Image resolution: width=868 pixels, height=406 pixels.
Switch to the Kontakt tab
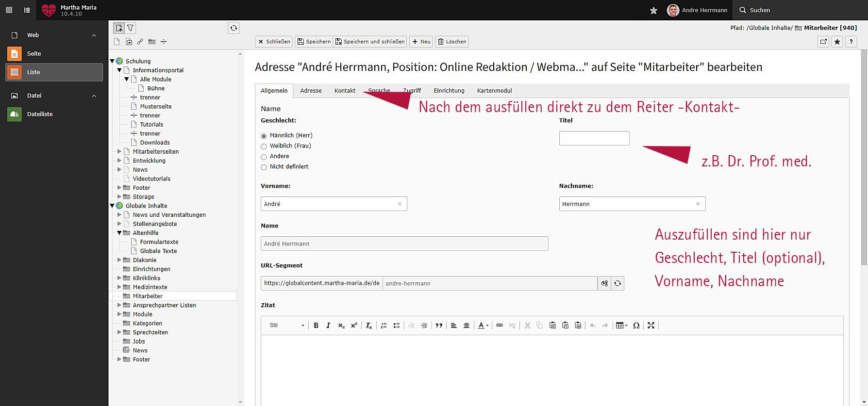tap(345, 91)
